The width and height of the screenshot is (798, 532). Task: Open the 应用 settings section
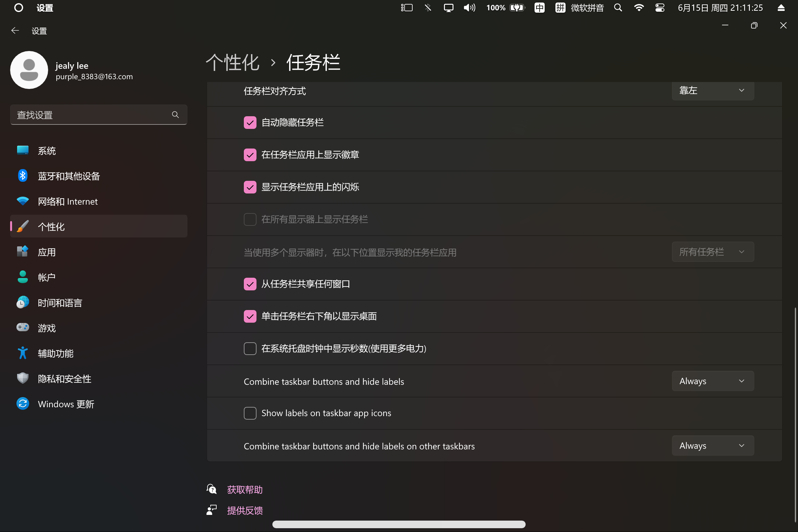click(x=99, y=252)
